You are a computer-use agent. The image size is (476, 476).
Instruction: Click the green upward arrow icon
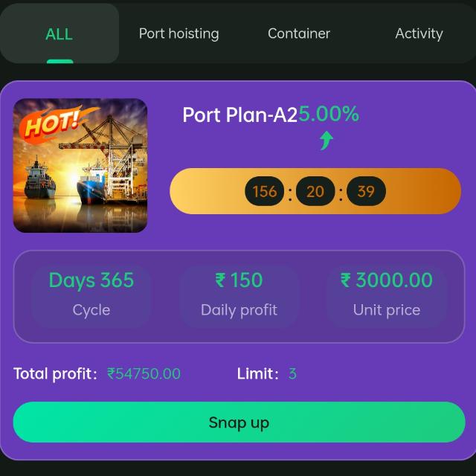(326, 140)
